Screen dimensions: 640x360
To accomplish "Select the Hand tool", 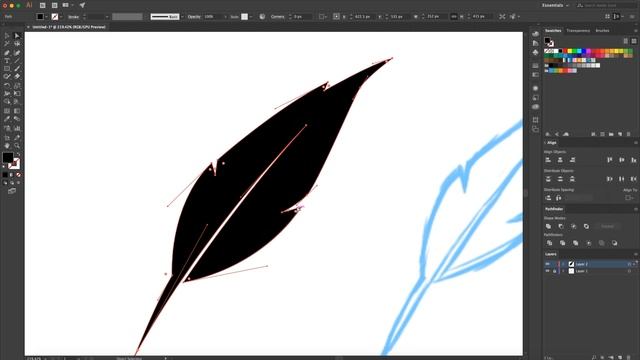I will tap(7, 145).
